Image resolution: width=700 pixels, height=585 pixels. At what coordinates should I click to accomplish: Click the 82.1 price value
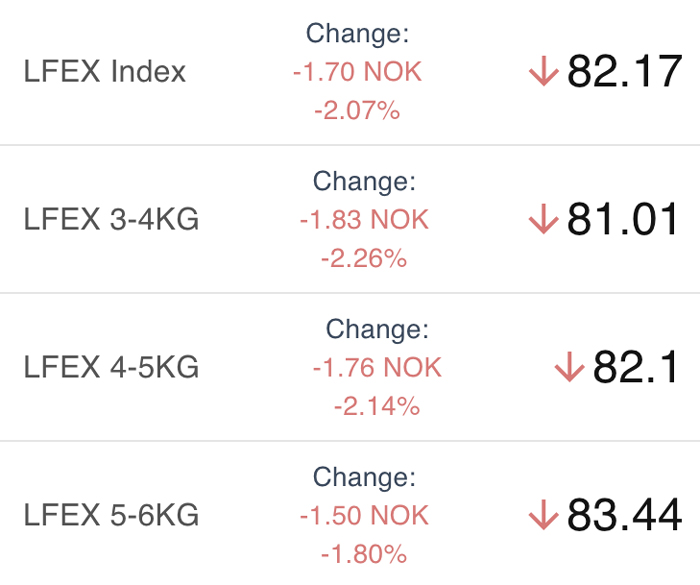click(x=635, y=367)
